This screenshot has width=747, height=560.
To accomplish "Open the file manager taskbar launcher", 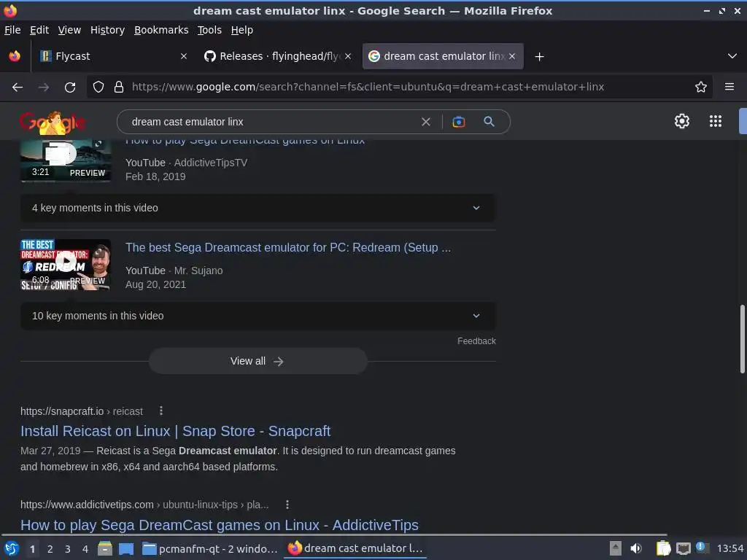I will pos(105,548).
